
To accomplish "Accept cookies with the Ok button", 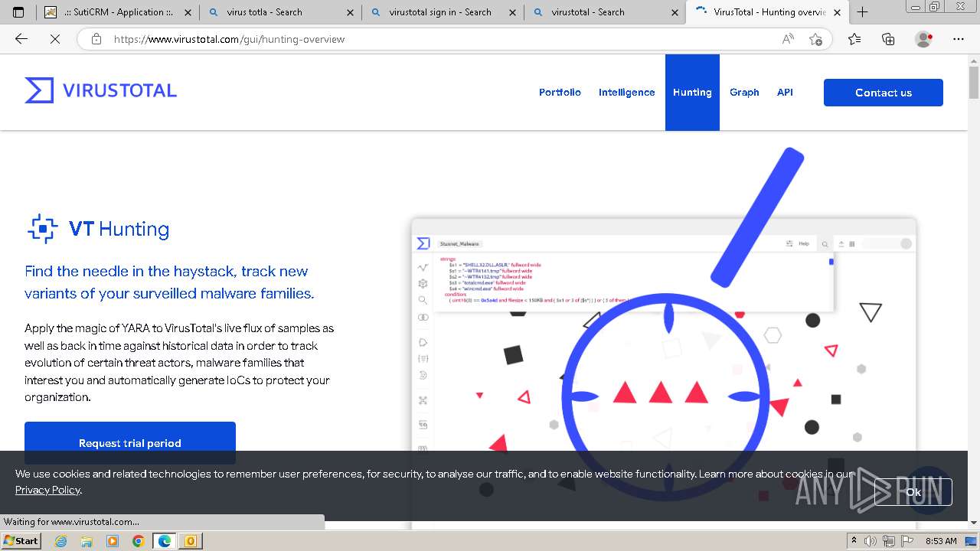I will (x=913, y=492).
